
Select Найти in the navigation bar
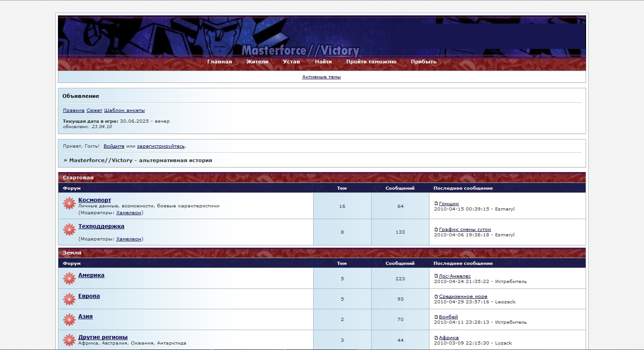coord(323,62)
